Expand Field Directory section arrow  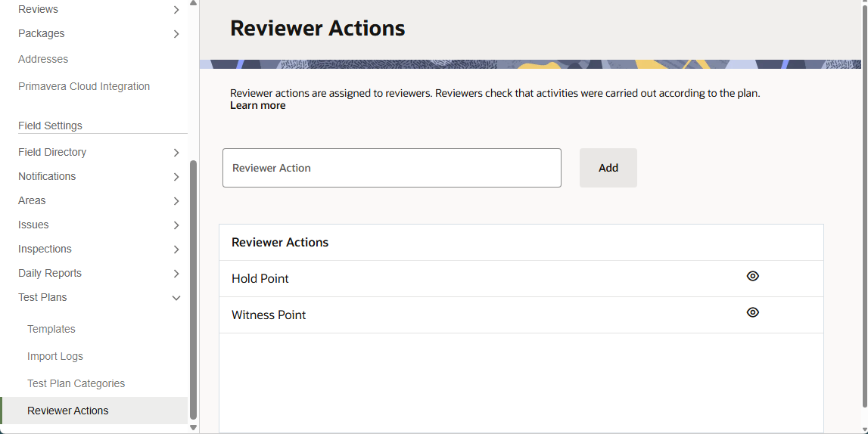pyautogui.click(x=176, y=153)
